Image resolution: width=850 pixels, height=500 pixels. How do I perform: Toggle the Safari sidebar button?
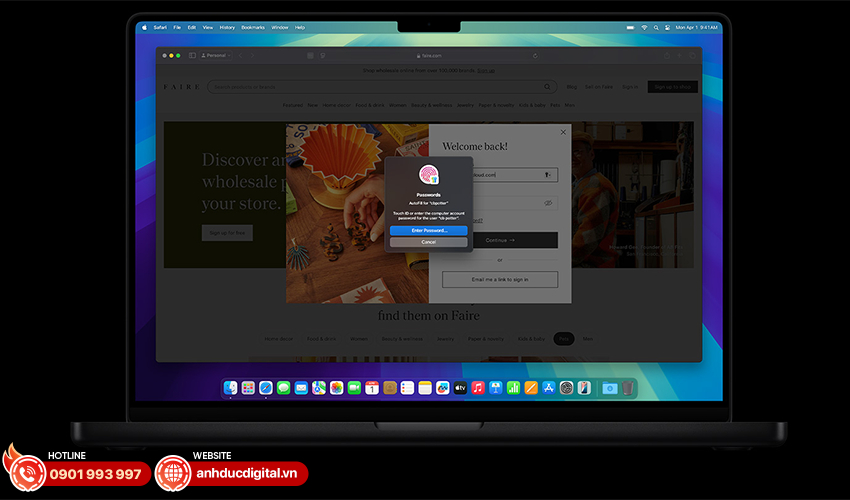click(x=192, y=56)
